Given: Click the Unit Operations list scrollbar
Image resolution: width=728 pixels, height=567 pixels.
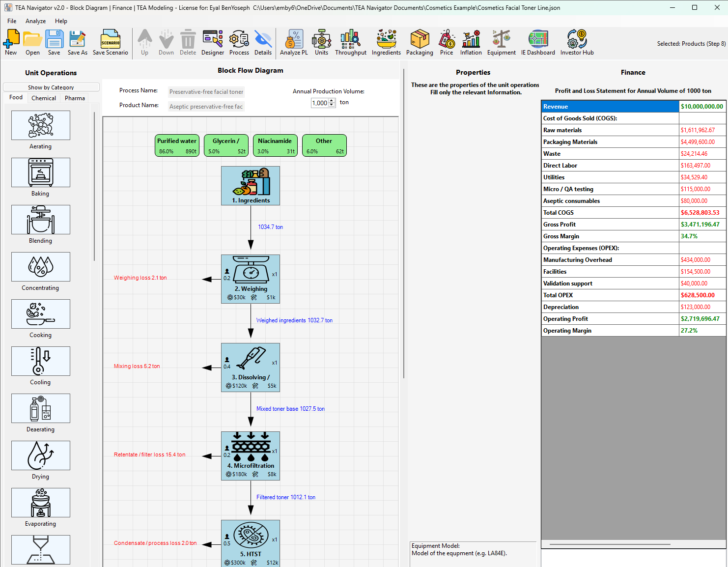Looking at the screenshot, I should pyautogui.click(x=94, y=187).
